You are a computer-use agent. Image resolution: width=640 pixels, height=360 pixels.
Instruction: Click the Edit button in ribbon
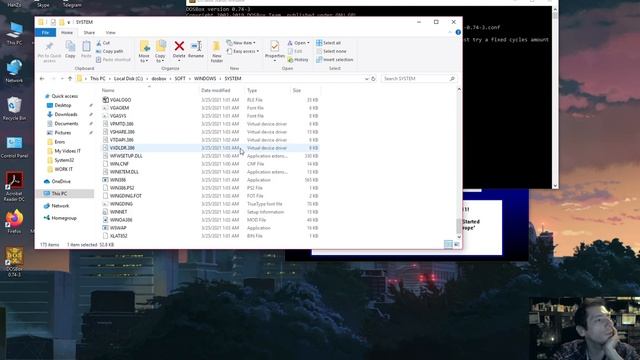[x=295, y=51]
